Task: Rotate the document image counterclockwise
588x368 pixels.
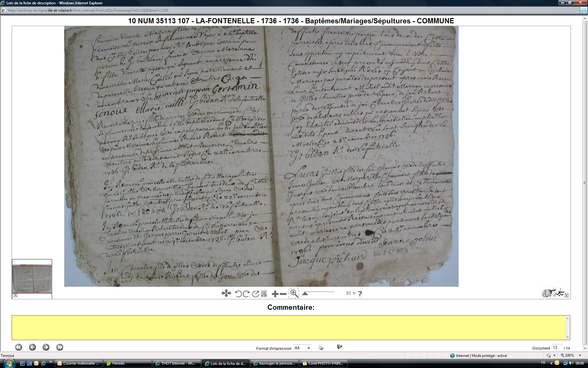Action: tap(238, 294)
